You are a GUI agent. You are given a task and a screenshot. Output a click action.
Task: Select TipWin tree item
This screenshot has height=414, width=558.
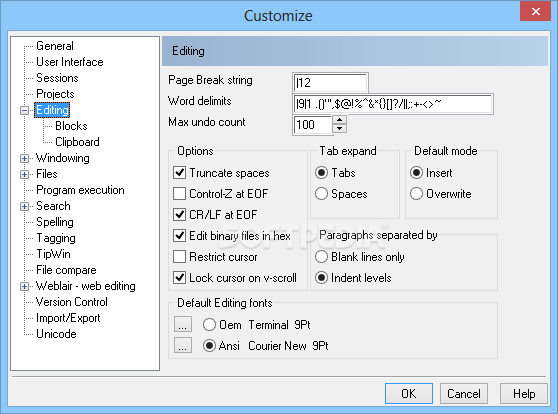[53, 254]
